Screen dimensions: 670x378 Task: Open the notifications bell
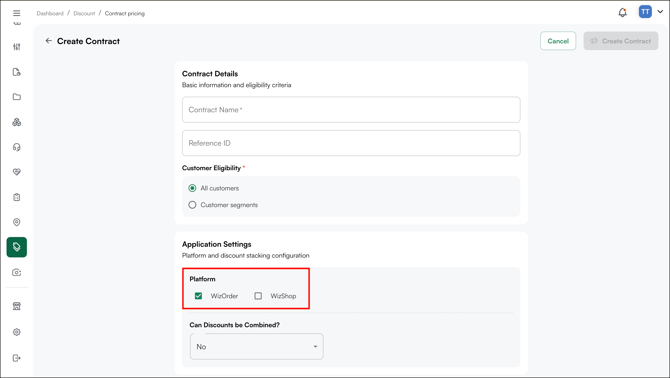coord(623,12)
